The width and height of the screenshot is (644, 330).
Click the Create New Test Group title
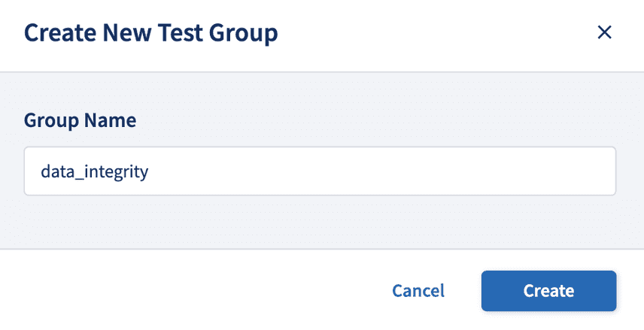coord(151,33)
